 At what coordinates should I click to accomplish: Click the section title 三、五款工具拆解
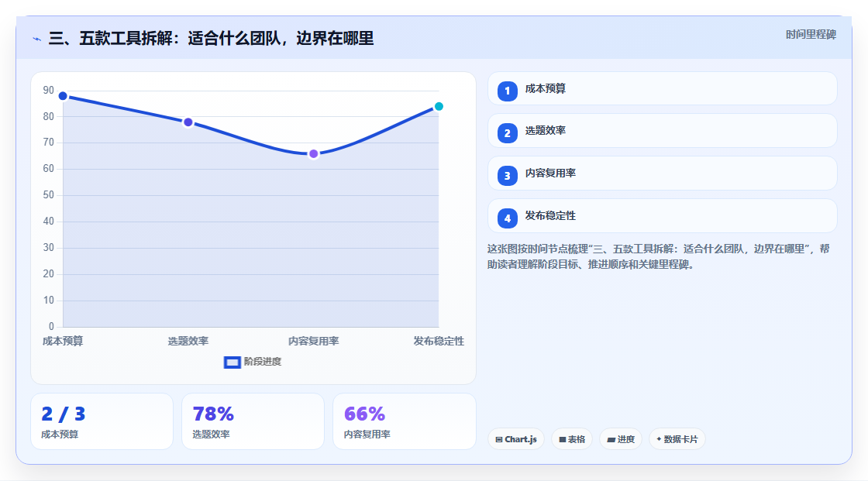[211, 39]
